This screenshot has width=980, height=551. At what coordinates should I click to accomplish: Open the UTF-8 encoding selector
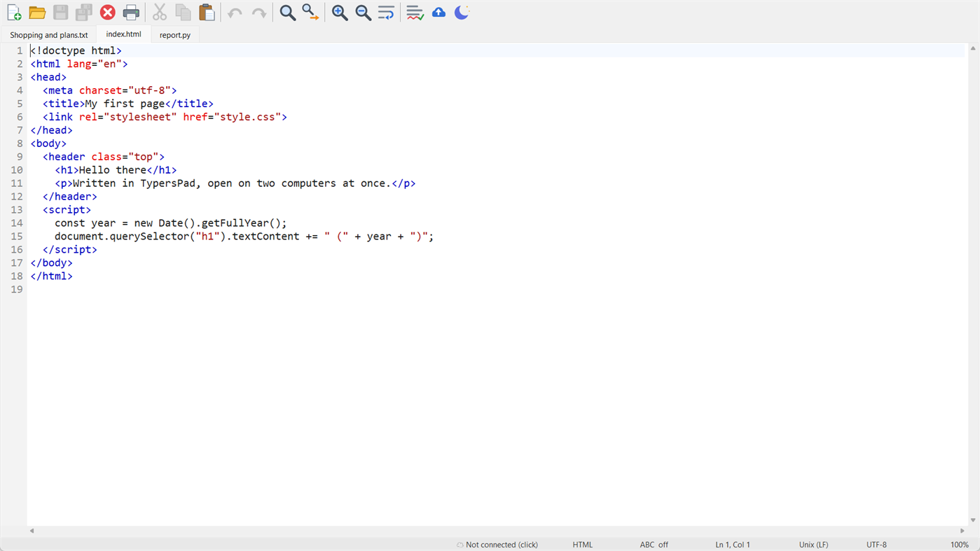(x=876, y=545)
